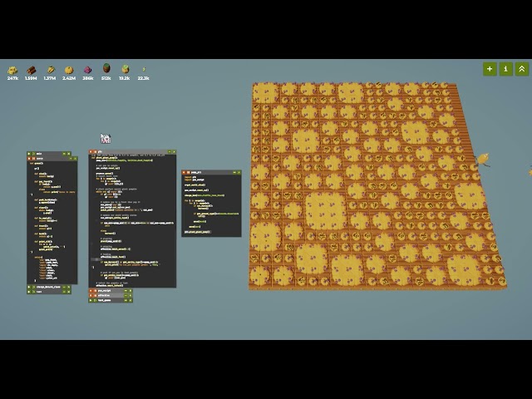Click the flying drone beside the farm
532x399 pixels.
pyautogui.click(x=483, y=159)
